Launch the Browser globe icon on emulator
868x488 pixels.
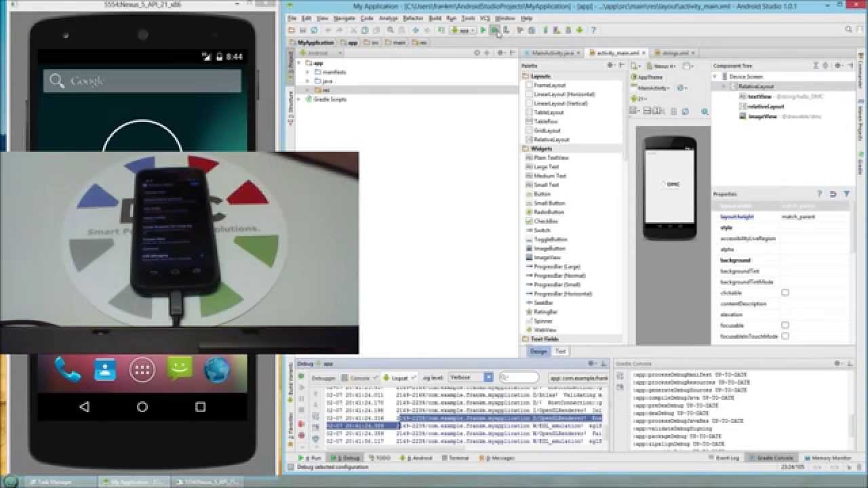point(217,370)
